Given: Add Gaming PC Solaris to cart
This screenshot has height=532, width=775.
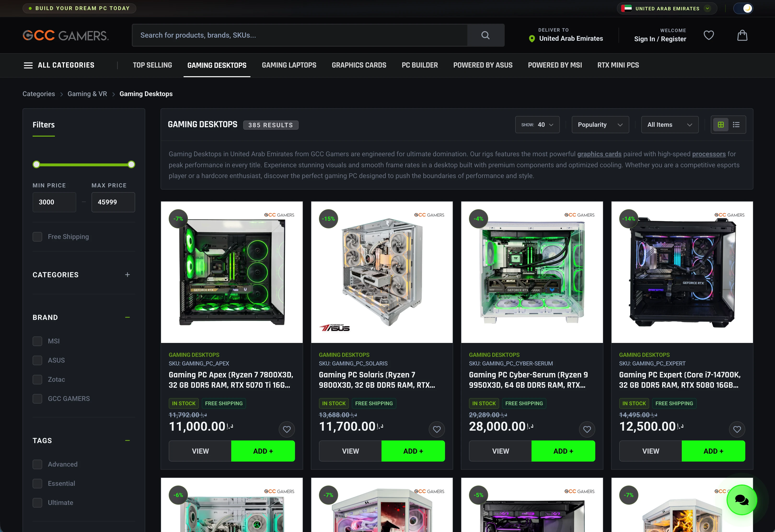Looking at the screenshot, I should pos(413,451).
